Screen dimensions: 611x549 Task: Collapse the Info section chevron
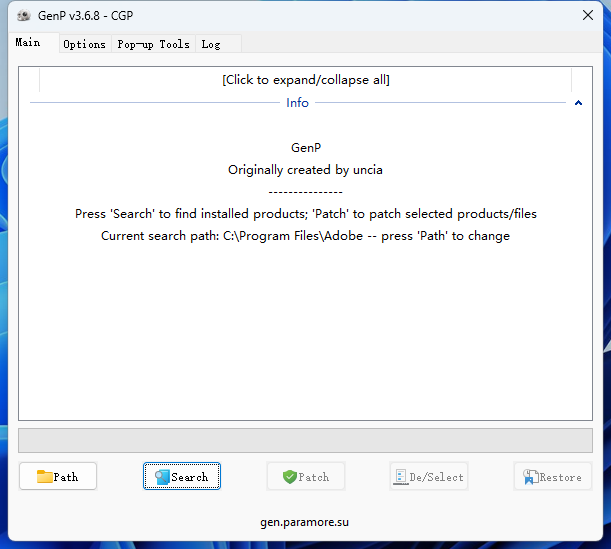(578, 103)
